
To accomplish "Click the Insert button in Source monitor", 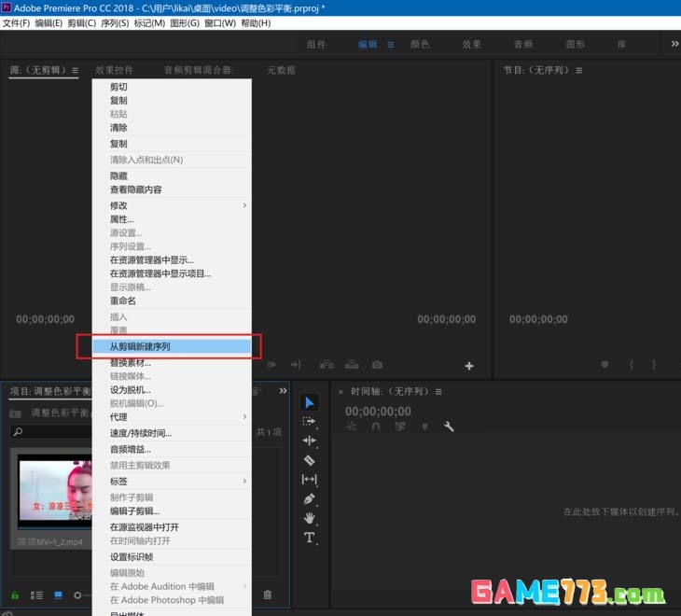I will [327, 365].
